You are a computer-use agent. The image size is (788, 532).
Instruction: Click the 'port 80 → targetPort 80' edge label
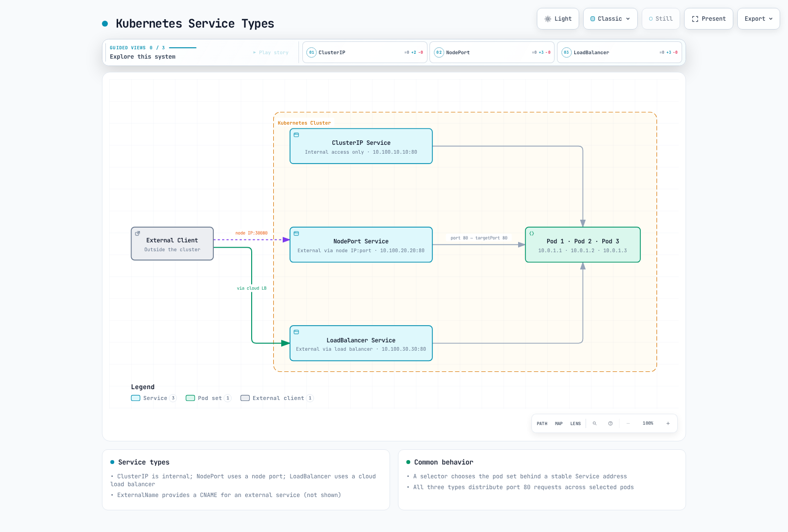tap(479, 238)
